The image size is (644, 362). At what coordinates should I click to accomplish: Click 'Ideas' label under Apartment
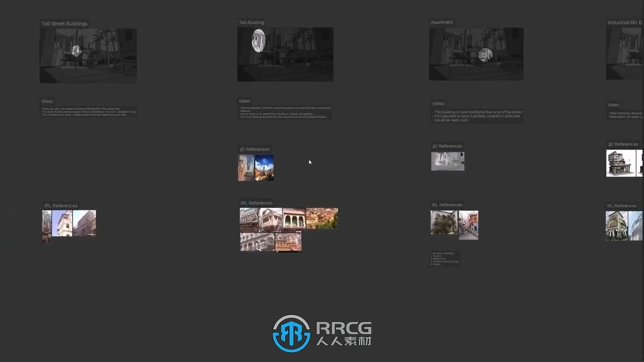pyautogui.click(x=439, y=104)
